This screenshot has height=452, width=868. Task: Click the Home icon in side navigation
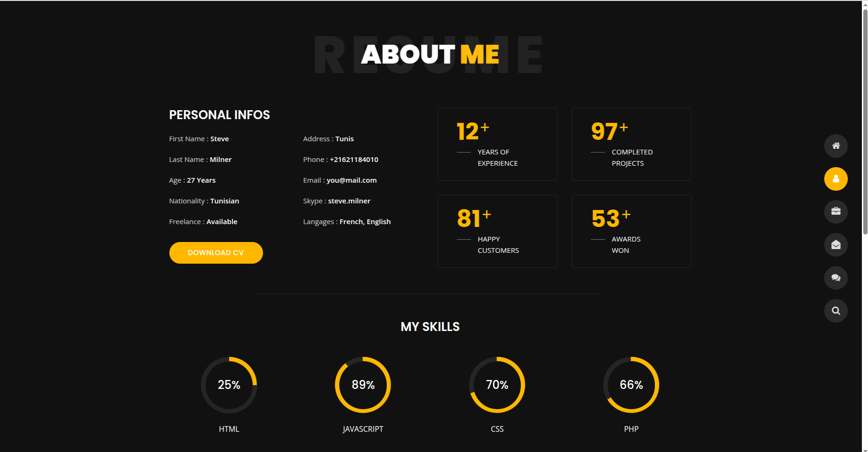(836, 146)
